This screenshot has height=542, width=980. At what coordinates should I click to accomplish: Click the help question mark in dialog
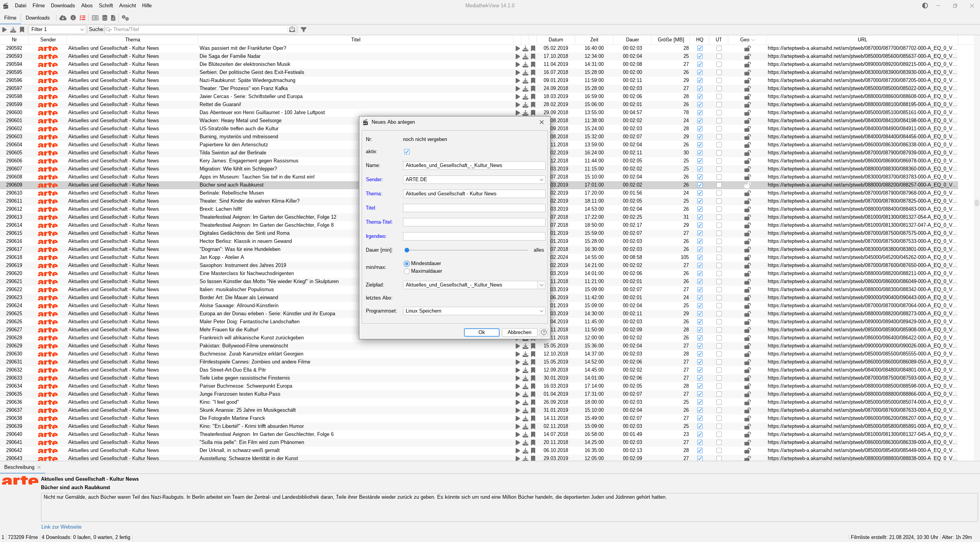pyautogui.click(x=544, y=332)
